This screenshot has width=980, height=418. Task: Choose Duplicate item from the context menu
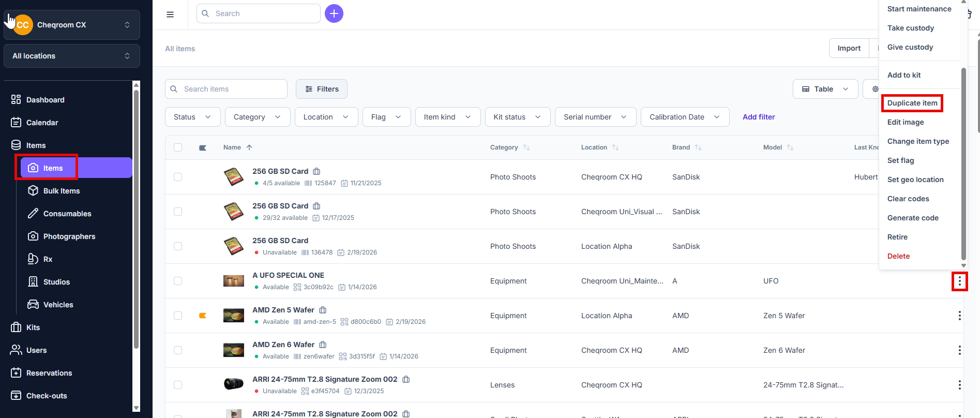click(912, 103)
